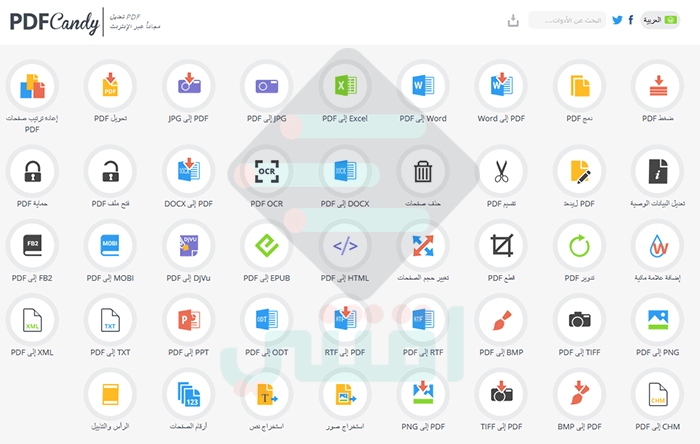Open the PDF to RTF icon
700x444 pixels.
click(423, 320)
